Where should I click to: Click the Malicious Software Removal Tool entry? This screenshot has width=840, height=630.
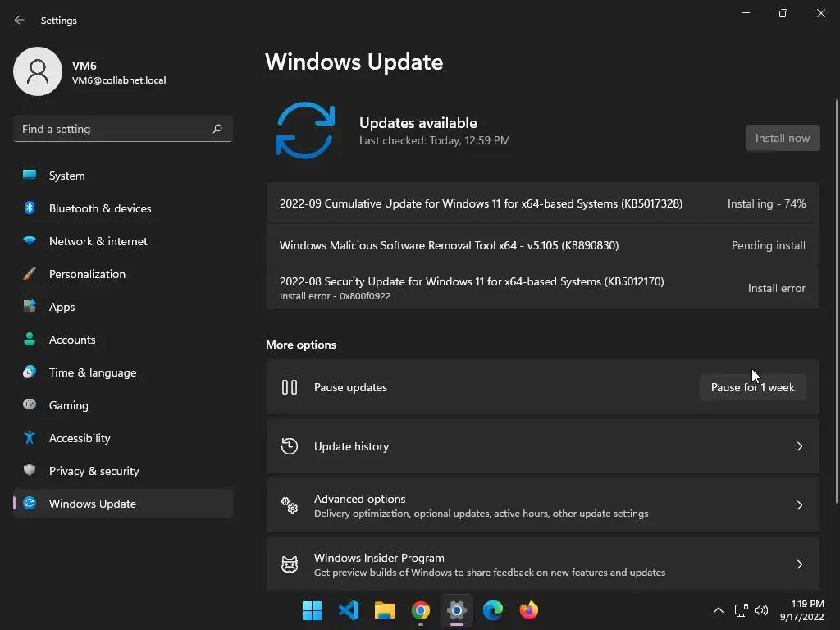[x=543, y=245]
